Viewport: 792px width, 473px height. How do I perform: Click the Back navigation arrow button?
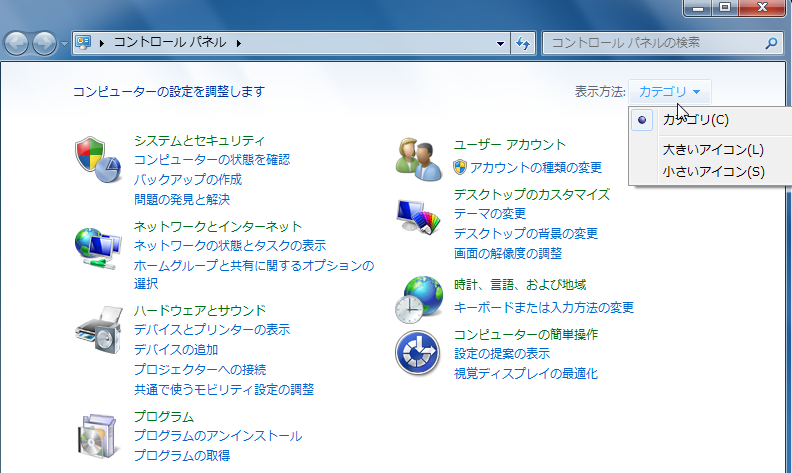click(17, 43)
